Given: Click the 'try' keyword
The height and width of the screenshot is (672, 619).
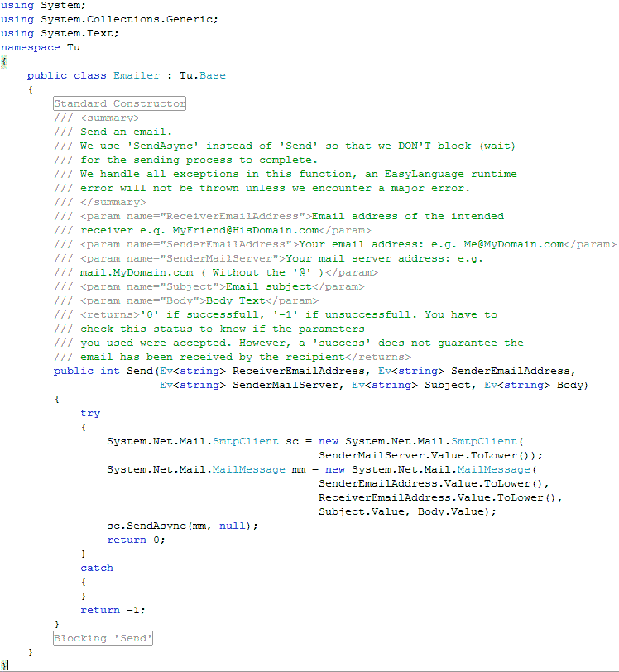Looking at the screenshot, I should point(90,414).
